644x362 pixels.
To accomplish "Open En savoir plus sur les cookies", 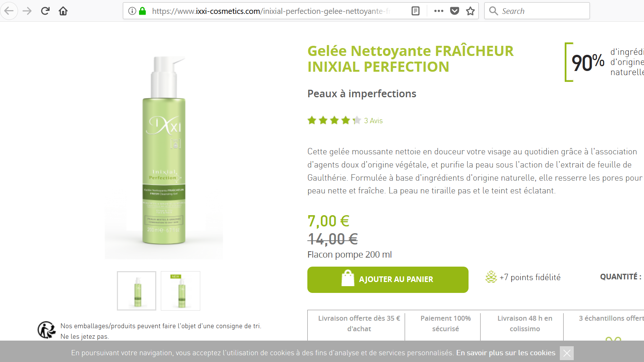I will point(506,353).
